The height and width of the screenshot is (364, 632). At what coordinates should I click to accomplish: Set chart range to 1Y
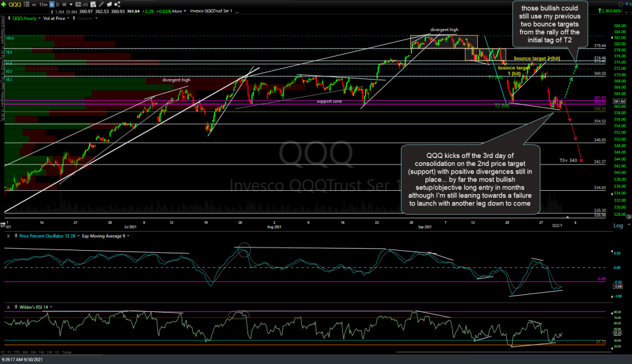(x=9, y=352)
